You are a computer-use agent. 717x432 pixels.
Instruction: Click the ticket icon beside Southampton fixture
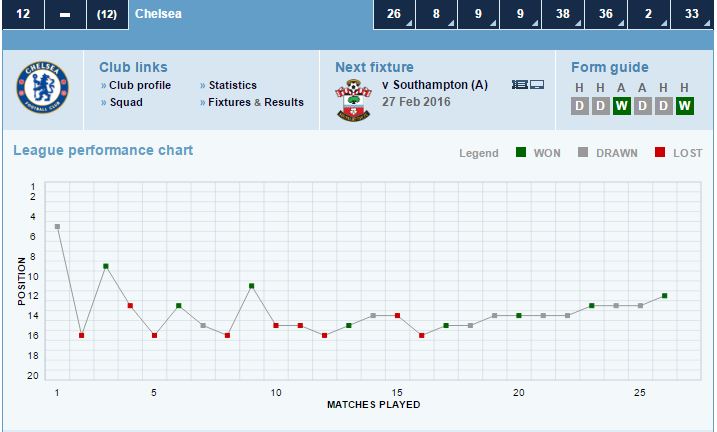tap(519, 85)
